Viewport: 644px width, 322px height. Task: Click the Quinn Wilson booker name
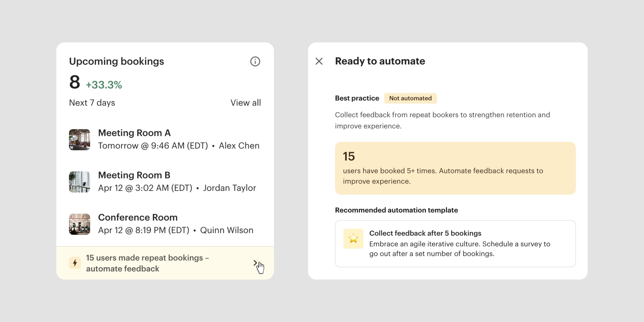(227, 230)
